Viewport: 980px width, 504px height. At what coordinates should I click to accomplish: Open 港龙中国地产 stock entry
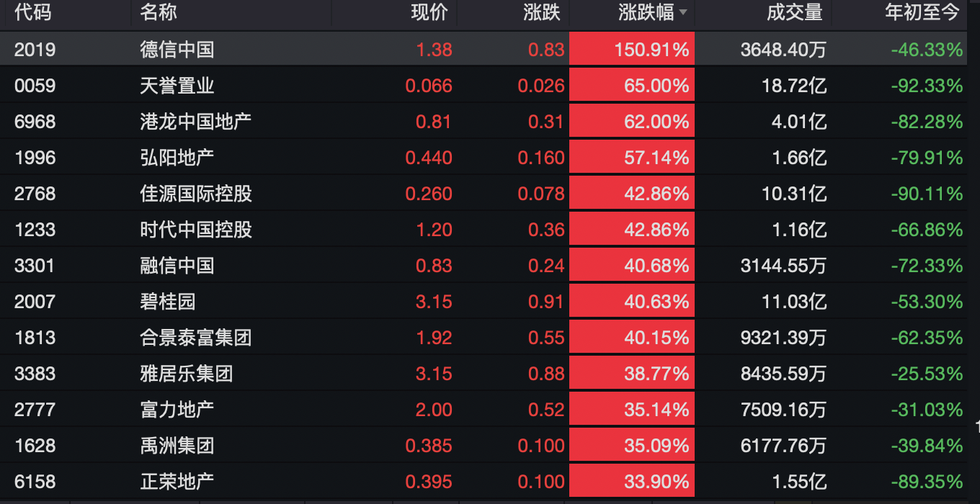click(195, 122)
